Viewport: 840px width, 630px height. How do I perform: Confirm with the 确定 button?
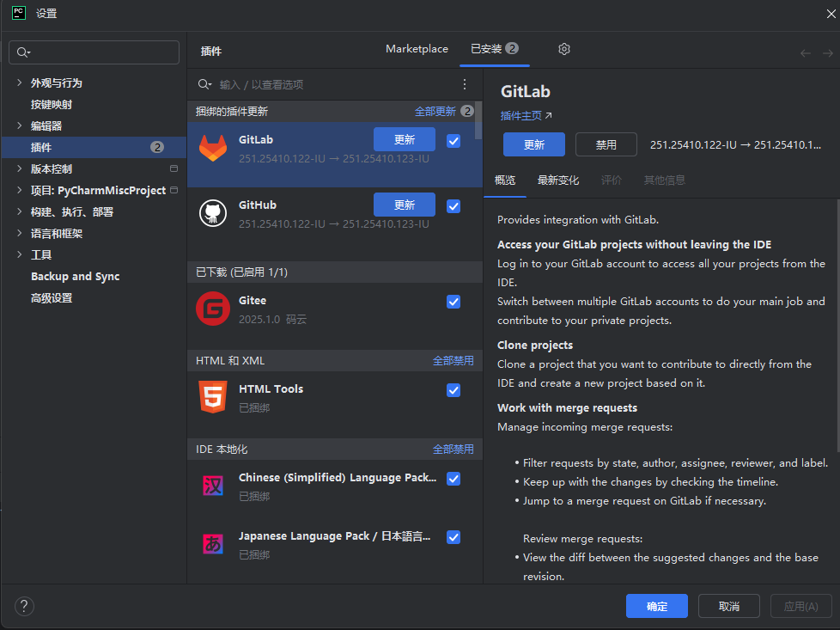[657, 607]
